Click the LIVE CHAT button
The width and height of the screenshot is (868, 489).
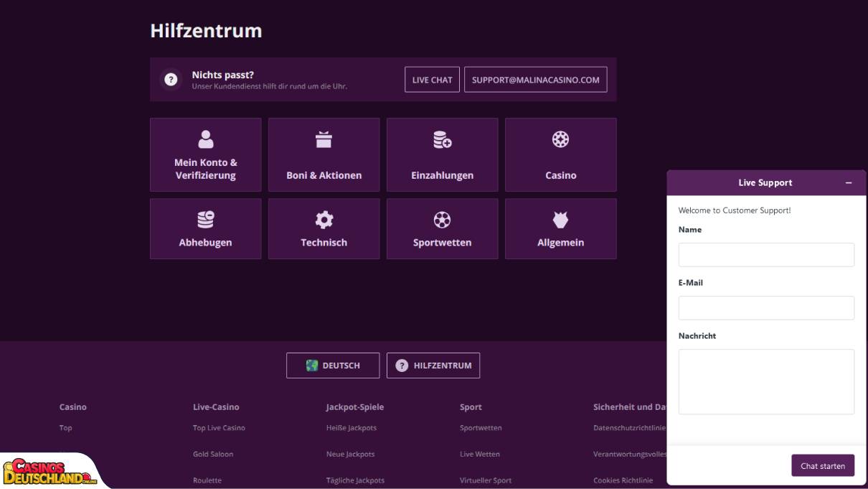pyautogui.click(x=432, y=80)
